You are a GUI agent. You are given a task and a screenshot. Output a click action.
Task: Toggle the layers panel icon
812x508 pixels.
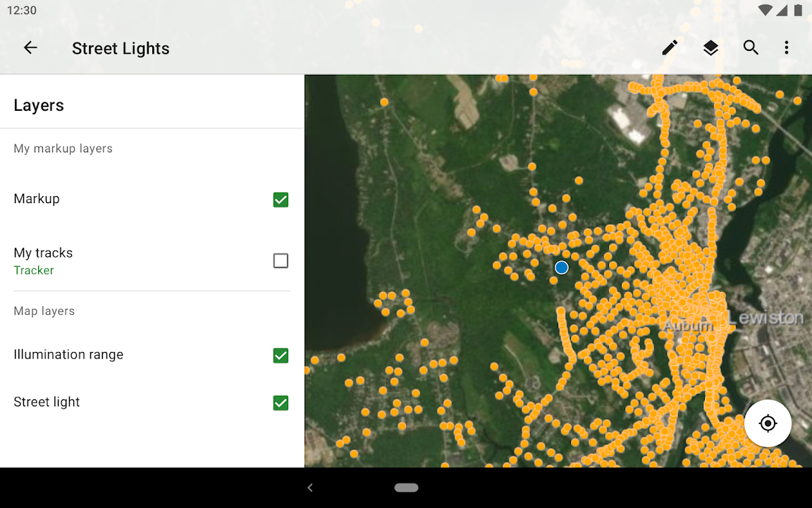point(710,48)
